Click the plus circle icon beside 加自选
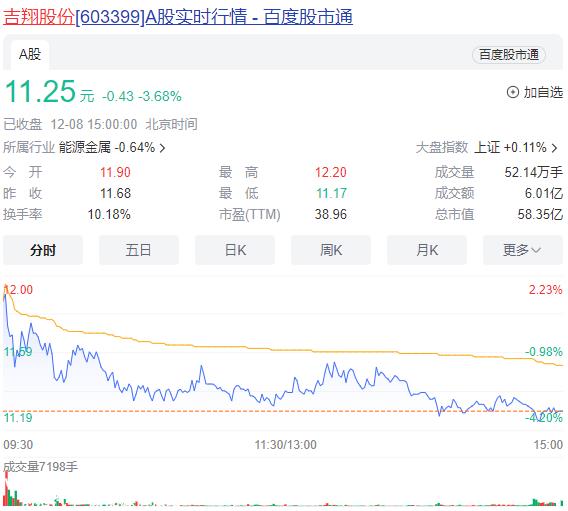568x511 pixels. (512, 92)
